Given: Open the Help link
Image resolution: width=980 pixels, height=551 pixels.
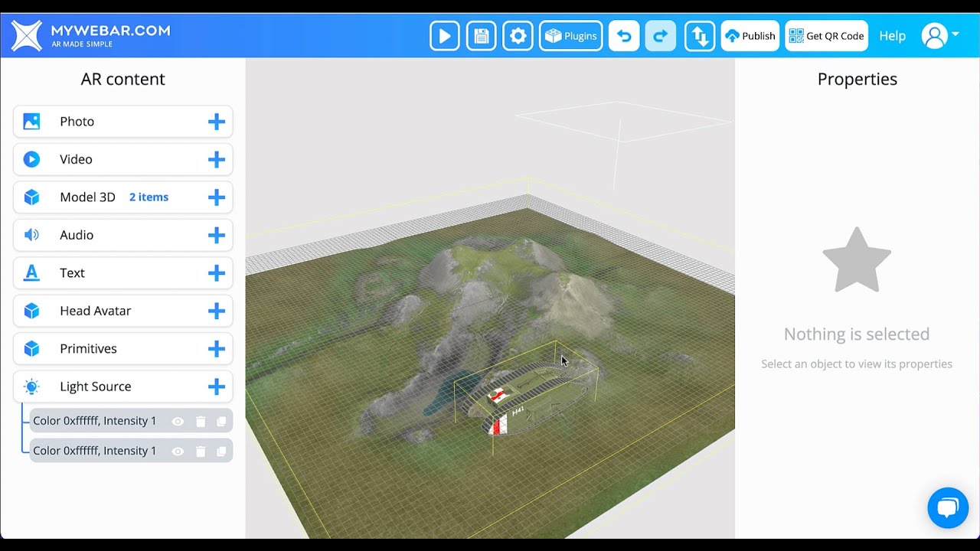Looking at the screenshot, I should point(892,36).
